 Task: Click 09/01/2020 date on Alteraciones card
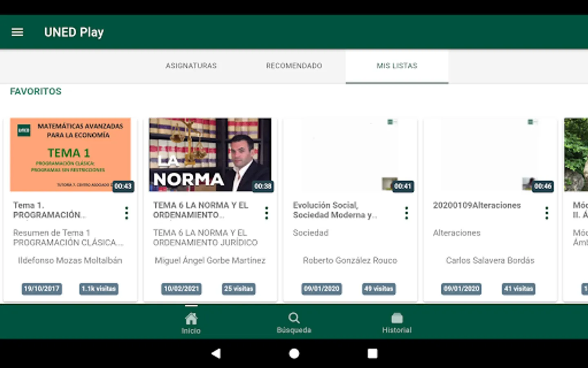[461, 289]
